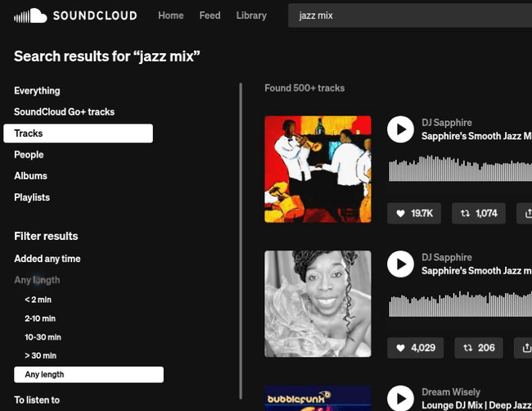
Task: Open the Sapphire's Smooth Jazz Mix title link
Action: [476, 137]
